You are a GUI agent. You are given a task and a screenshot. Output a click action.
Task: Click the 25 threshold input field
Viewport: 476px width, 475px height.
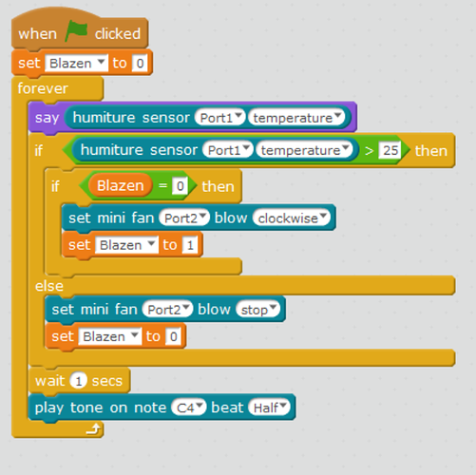tap(390, 150)
